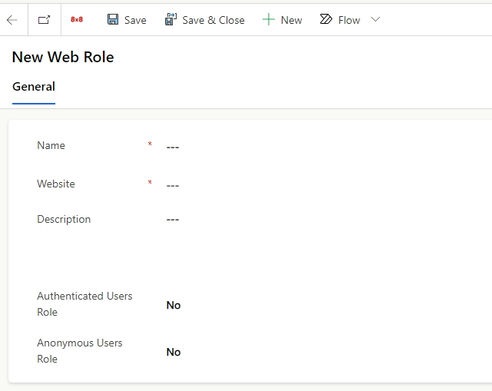
Task: Toggle Anonymous Users Role value No
Action: [173, 352]
